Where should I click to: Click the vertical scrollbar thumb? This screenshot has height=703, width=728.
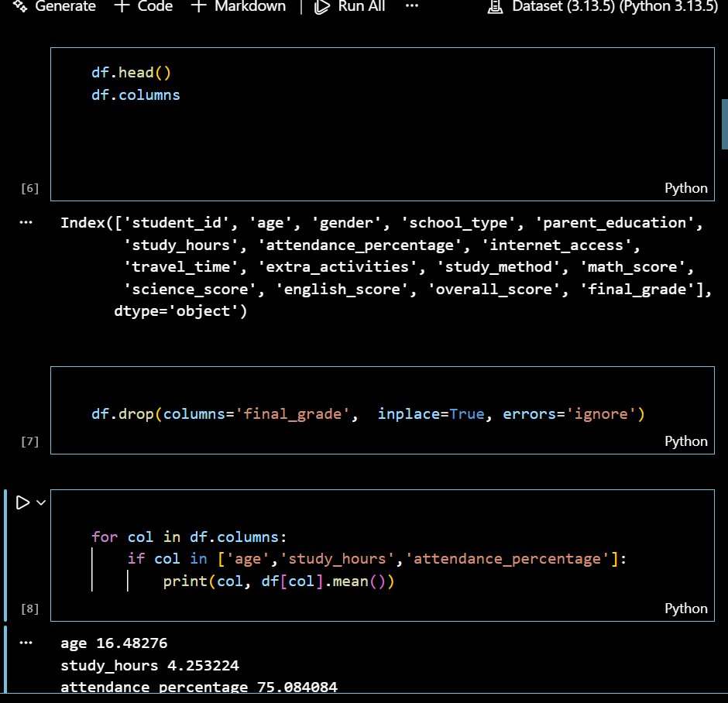point(724,124)
